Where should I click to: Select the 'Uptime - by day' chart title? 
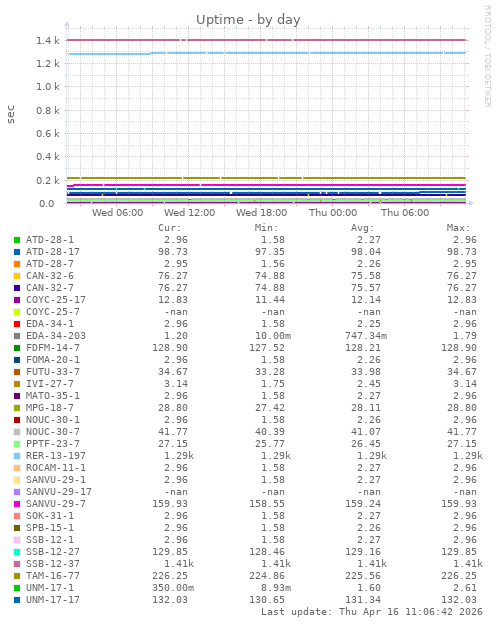click(x=248, y=20)
